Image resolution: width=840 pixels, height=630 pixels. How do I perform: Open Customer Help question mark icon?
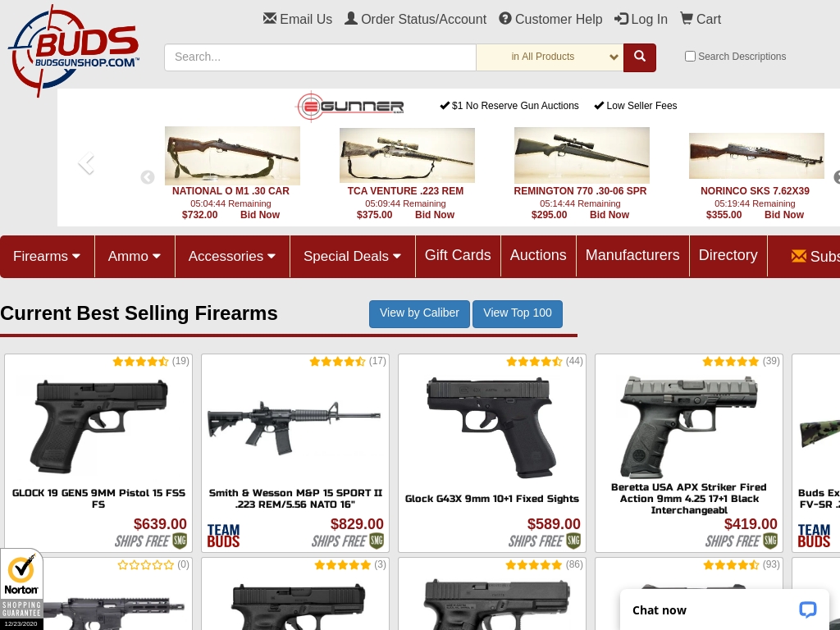click(505, 19)
